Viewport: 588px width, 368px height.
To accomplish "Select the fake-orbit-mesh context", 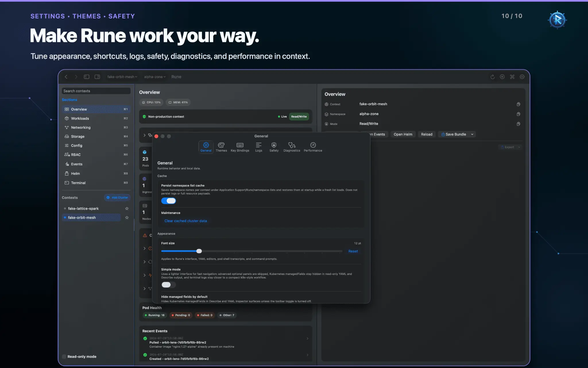I will [91, 218].
